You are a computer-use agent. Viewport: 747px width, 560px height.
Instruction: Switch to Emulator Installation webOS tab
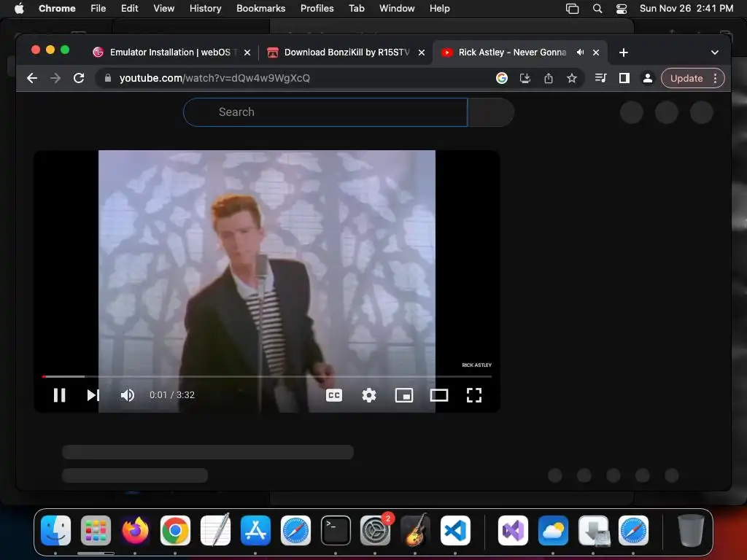click(x=169, y=52)
